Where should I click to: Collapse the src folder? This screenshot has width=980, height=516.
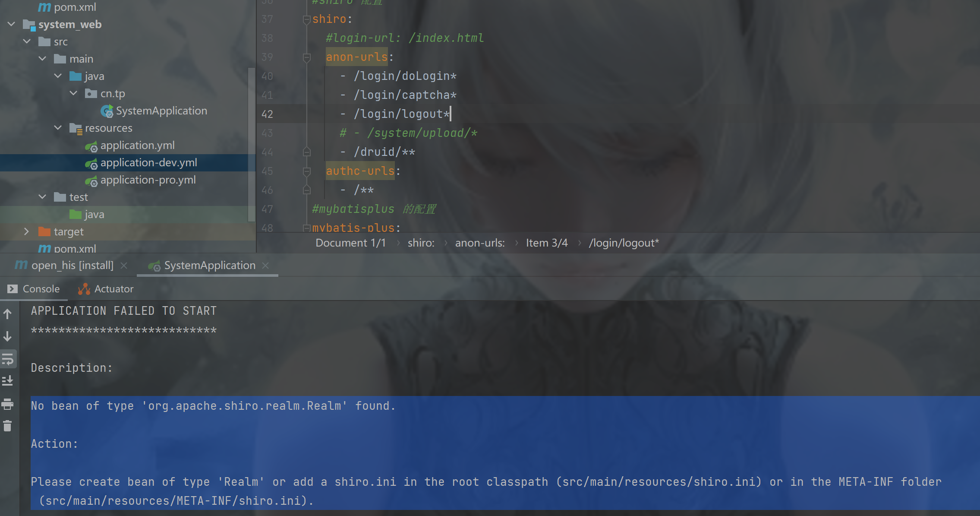coord(27,41)
